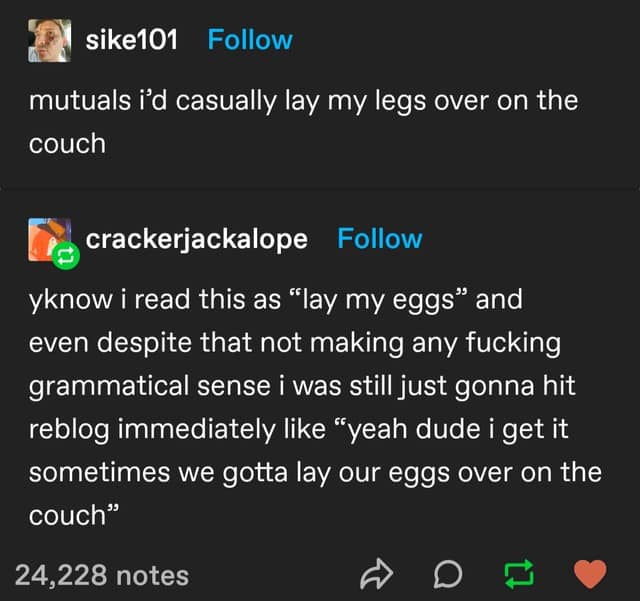Click the share arrow icon
The height and width of the screenshot is (601, 640).
coord(376,574)
